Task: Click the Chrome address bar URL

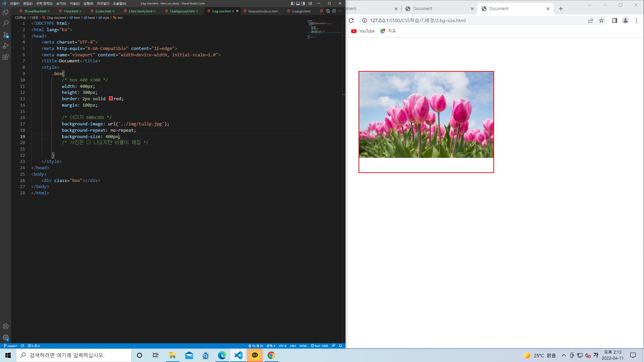Action: click(418, 20)
